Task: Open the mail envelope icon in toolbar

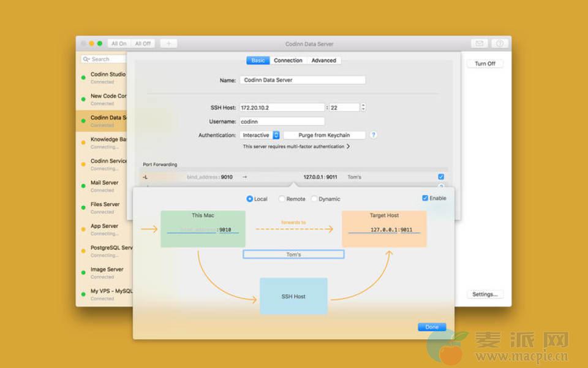Action: click(x=479, y=44)
